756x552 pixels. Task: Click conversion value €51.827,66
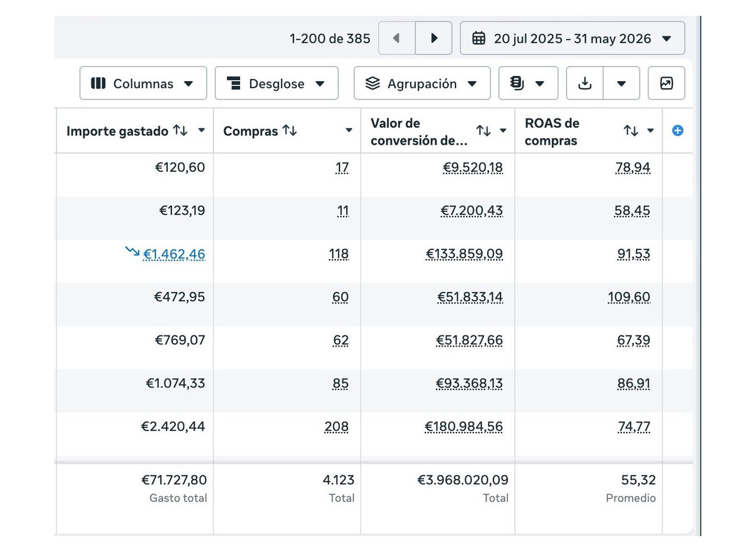click(469, 340)
